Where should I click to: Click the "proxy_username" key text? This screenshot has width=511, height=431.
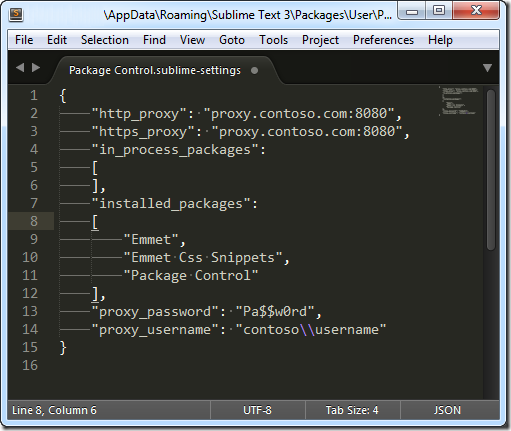click(x=155, y=330)
